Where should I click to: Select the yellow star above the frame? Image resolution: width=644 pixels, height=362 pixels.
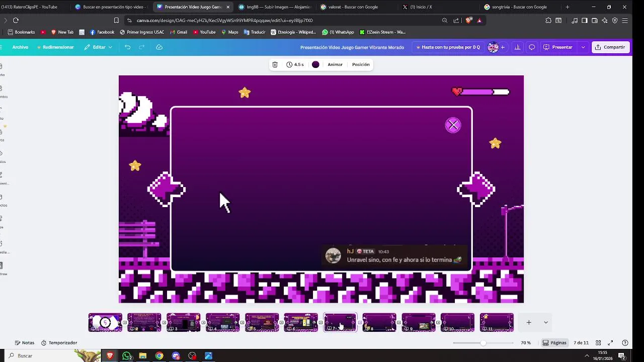click(x=245, y=93)
